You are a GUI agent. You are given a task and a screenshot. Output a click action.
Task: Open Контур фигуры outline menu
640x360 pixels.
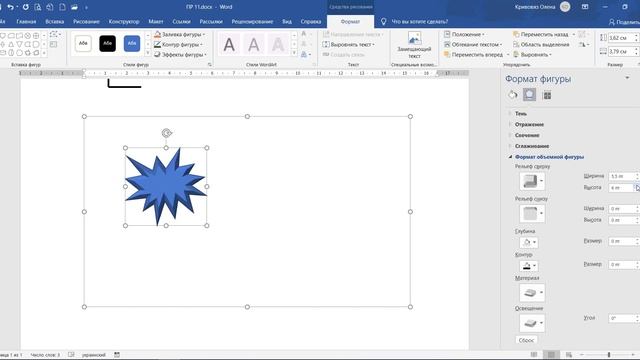click(x=178, y=44)
